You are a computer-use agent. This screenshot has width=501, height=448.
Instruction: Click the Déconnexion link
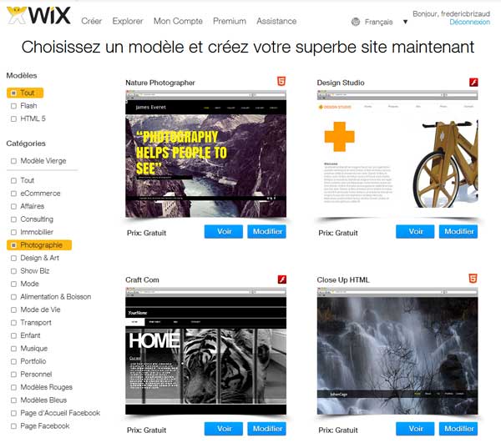point(469,22)
